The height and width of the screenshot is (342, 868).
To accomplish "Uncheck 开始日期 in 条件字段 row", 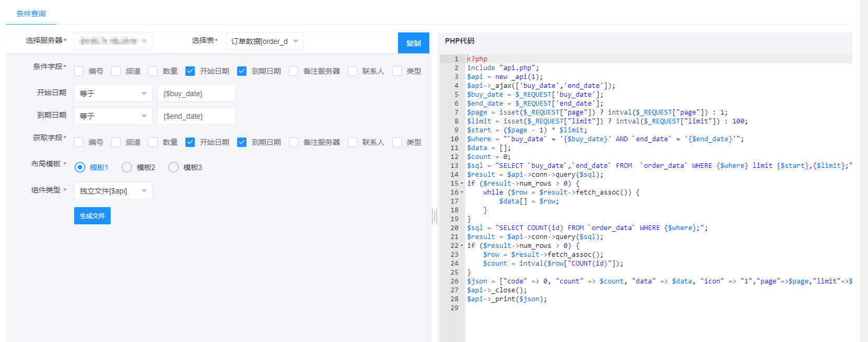I will 190,71.
